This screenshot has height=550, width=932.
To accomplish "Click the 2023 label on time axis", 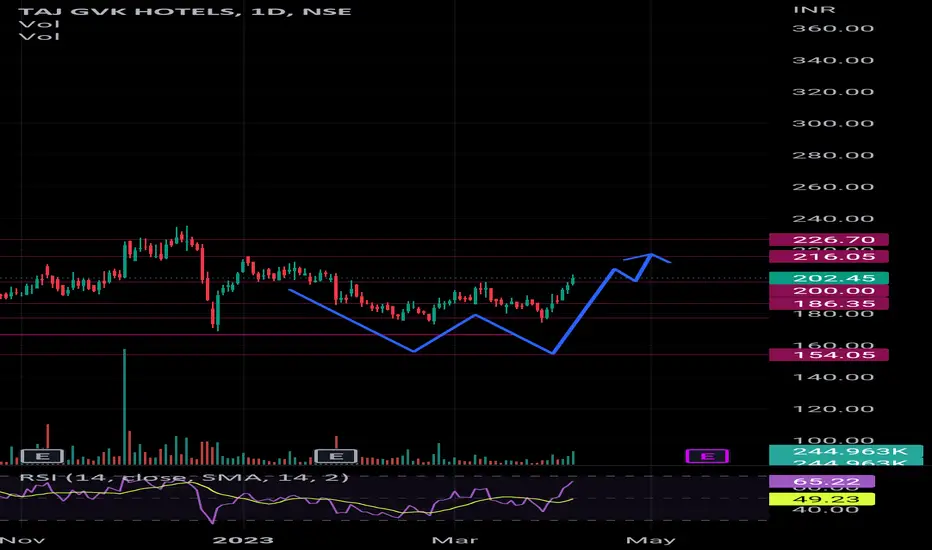I will point(243,540).
